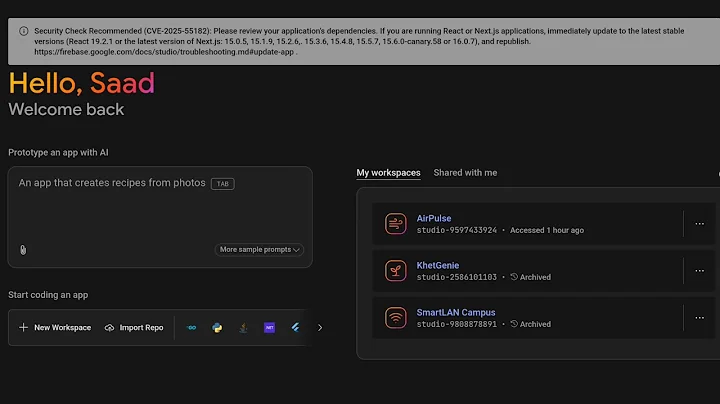This screenshot has height=404, width=720.
Task: Open more options for AirPulse workspace
Action: [x=699, y=224]
